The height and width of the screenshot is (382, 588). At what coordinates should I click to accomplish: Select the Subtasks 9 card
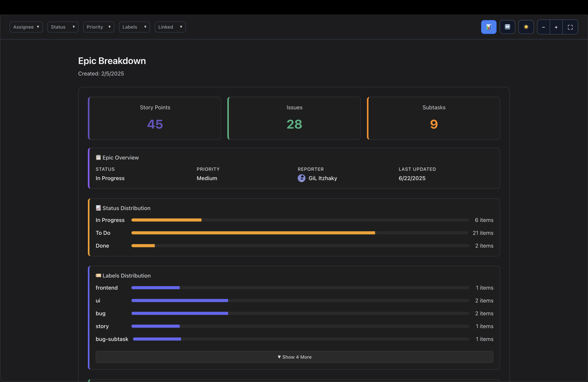tap(433, 118)
